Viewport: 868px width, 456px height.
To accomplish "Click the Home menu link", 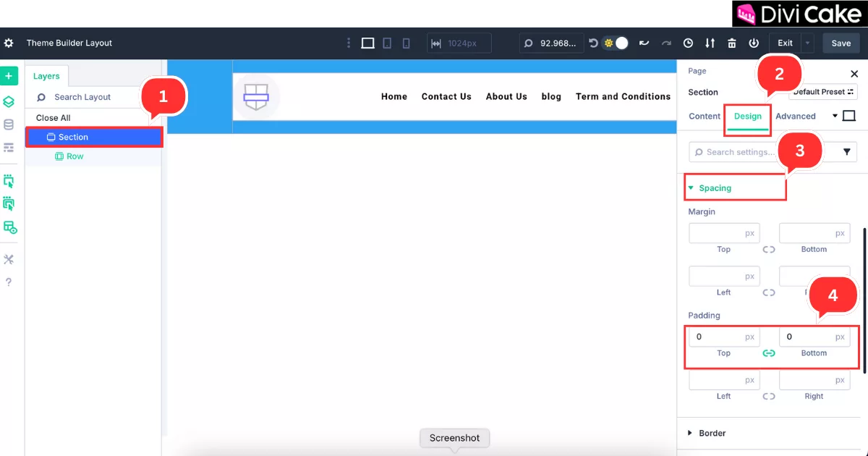I will click(x=394, y=96).
